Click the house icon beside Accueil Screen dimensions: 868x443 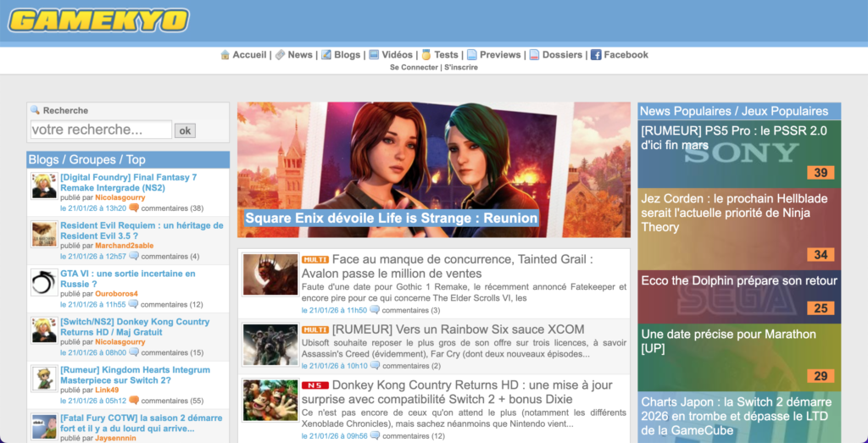tap(225, 55)
